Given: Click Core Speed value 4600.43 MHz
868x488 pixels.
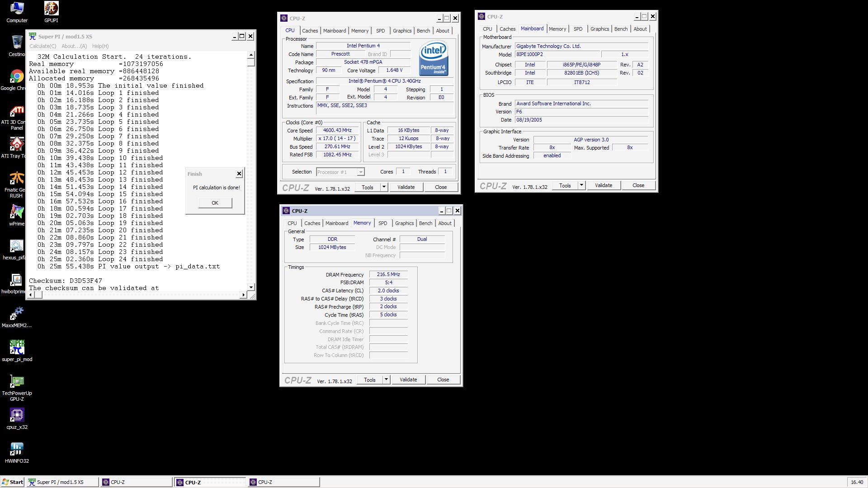Looking at the screenshot, I should click(337, 130).
